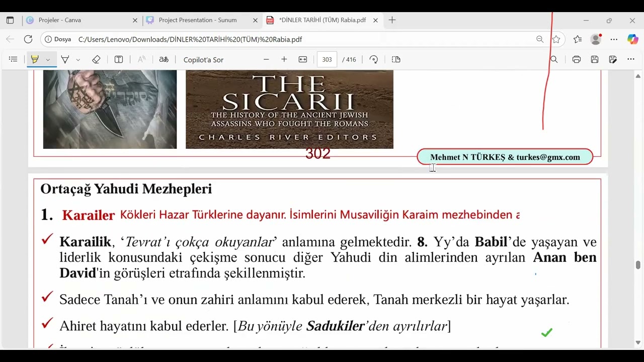The image size is (644, 362).
Task: Open the Favorites list icon
Action: click(x=578, y=39)
